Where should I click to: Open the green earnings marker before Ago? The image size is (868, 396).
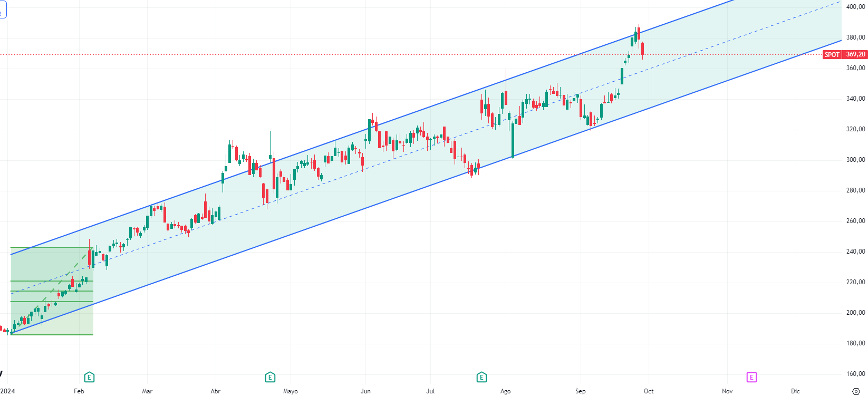tap(481, 377)
